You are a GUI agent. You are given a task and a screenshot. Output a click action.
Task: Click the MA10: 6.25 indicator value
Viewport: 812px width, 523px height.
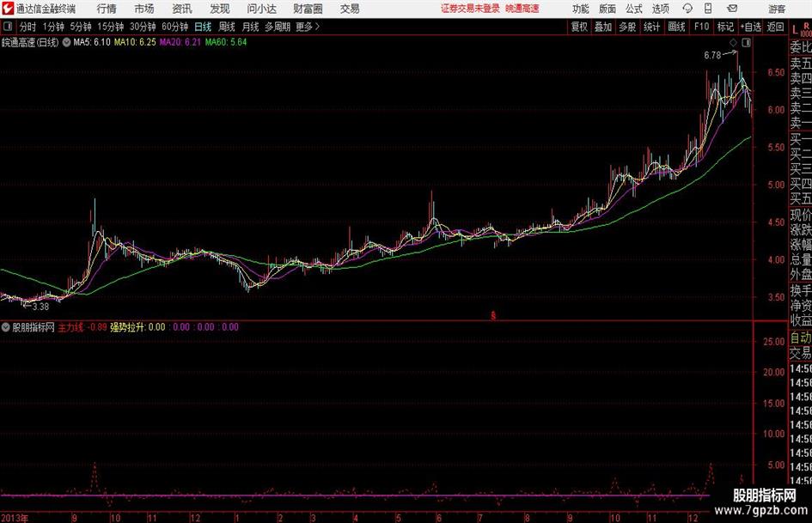tap(135, 42)
